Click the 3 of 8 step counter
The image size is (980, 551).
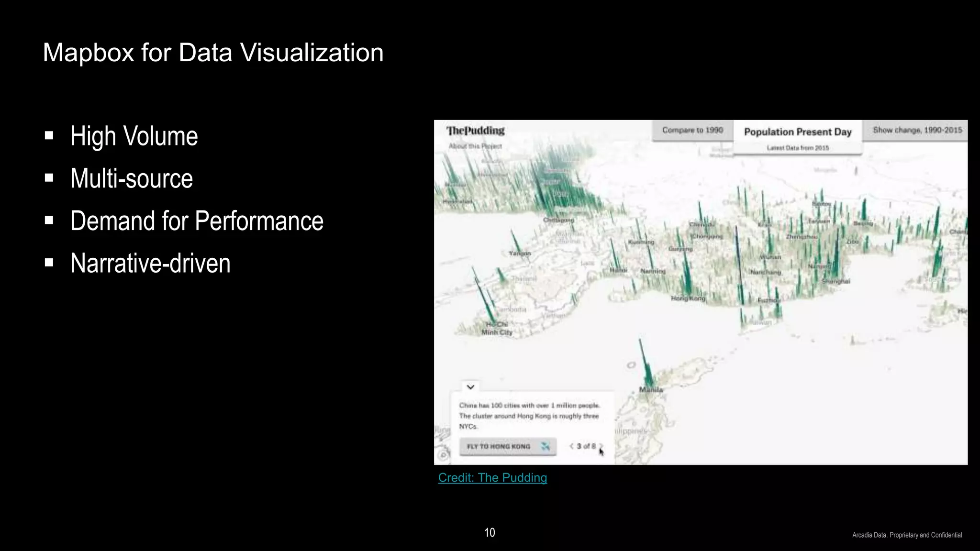(x=586, y=446)
